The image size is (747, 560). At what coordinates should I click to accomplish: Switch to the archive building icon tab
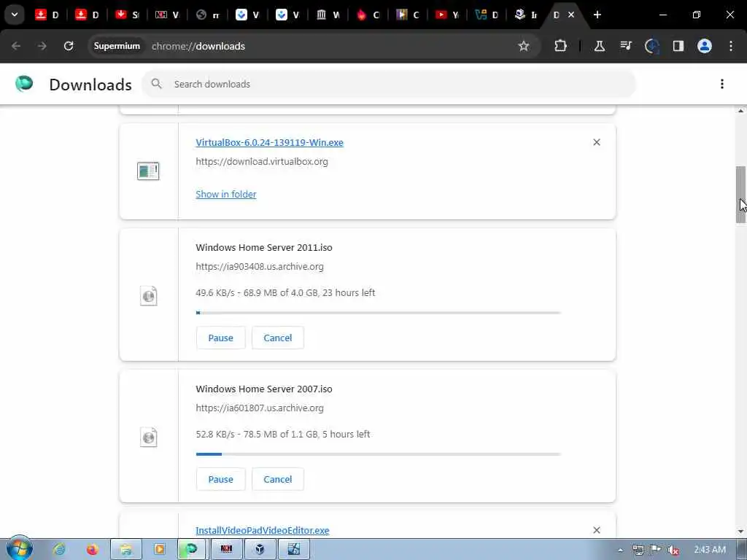click(327, 15)
